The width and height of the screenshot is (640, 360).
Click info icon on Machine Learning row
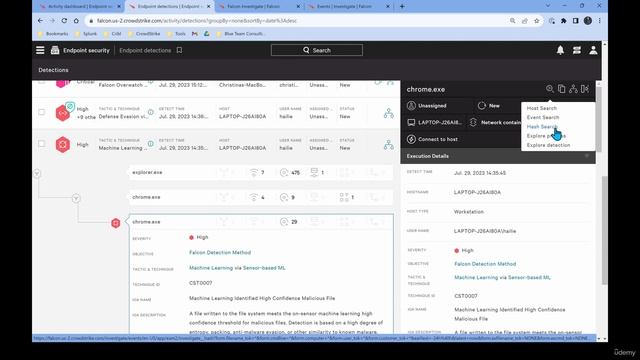pos(151,144)
